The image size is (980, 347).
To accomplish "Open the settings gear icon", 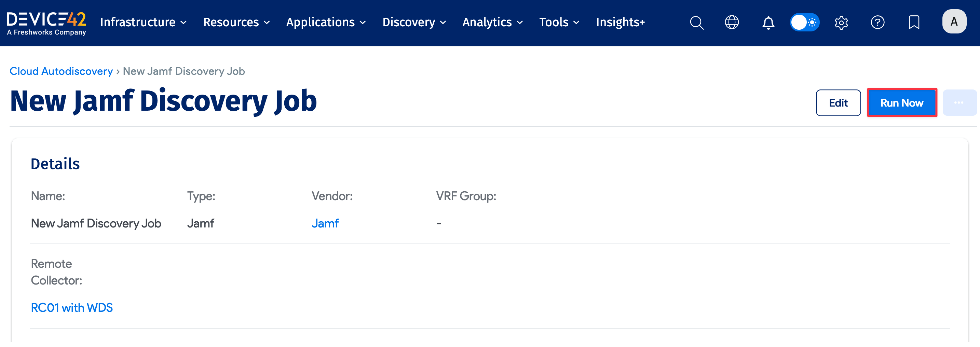I will (x=841, y=23).
